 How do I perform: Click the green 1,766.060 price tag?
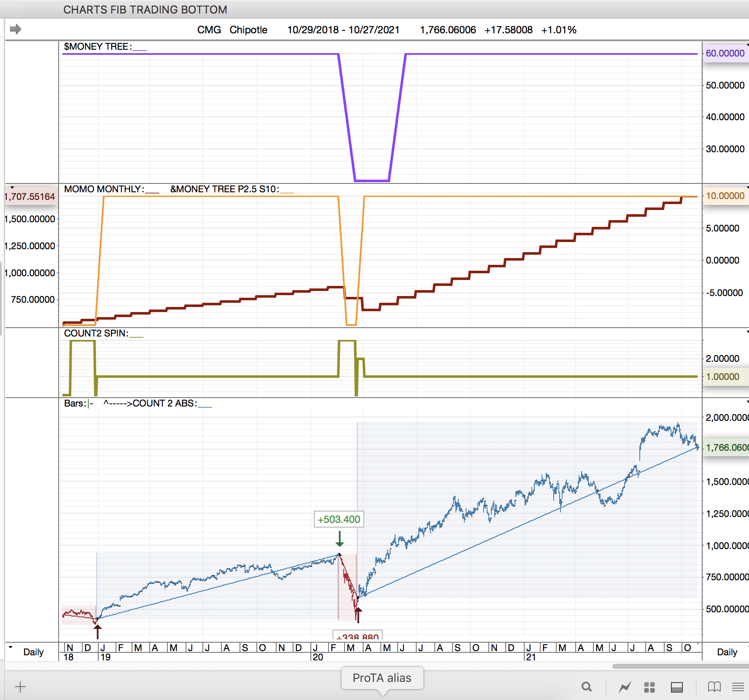point(726,447)
